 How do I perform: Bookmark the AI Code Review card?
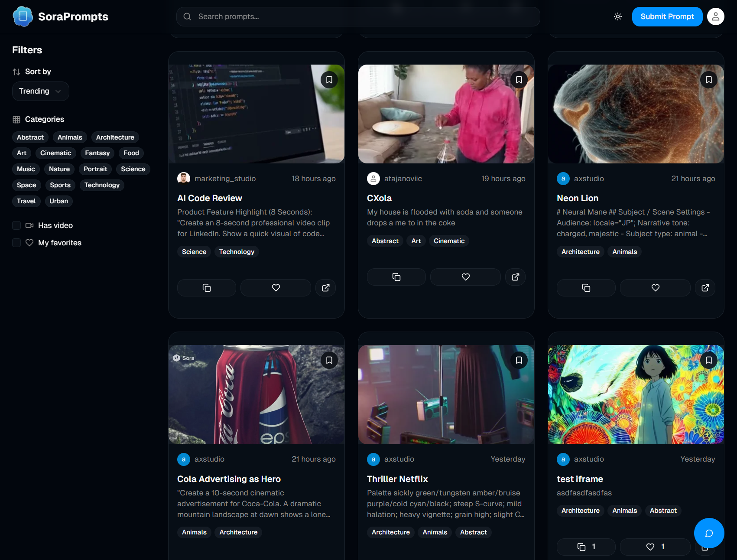tap(329, 80)
